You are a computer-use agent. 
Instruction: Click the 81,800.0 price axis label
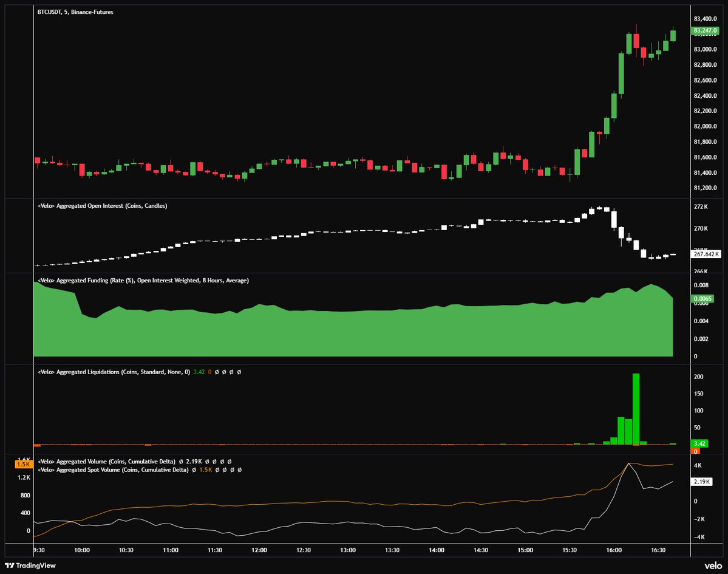pyautogui.click(x=706, y=142)
